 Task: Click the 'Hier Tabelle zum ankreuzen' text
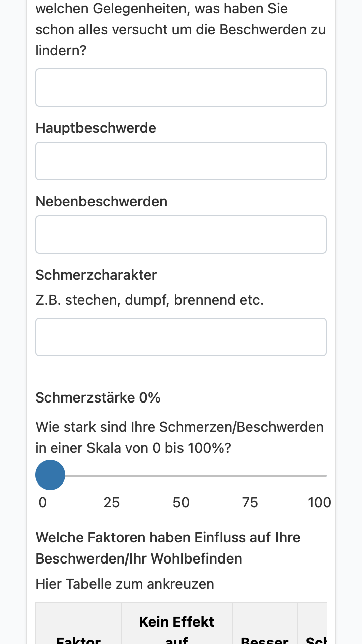125,584
